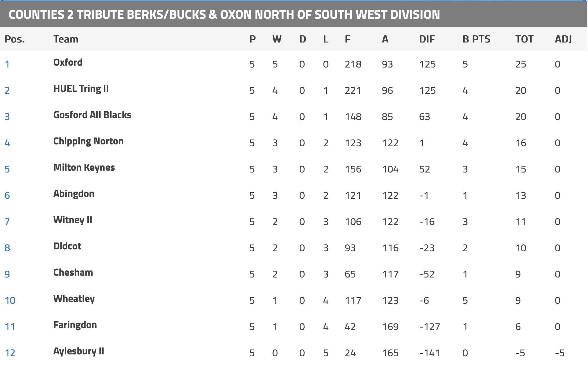Select Witney II team row
Viewport: 588px width, 365px height.
pos(73,220)
